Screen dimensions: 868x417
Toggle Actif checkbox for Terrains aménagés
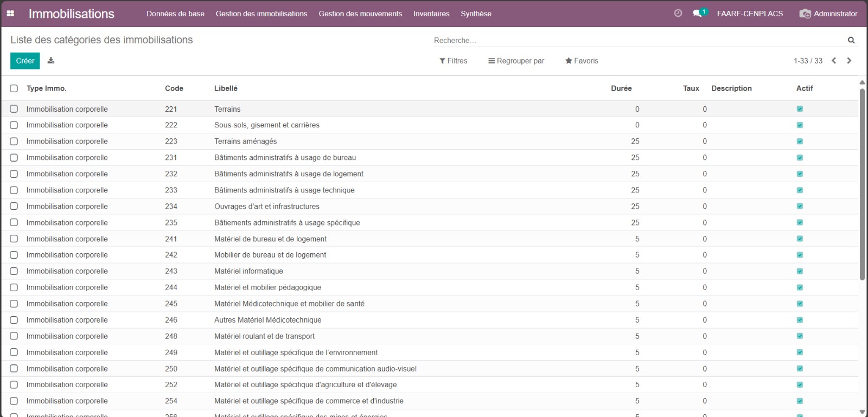[800, 142]
